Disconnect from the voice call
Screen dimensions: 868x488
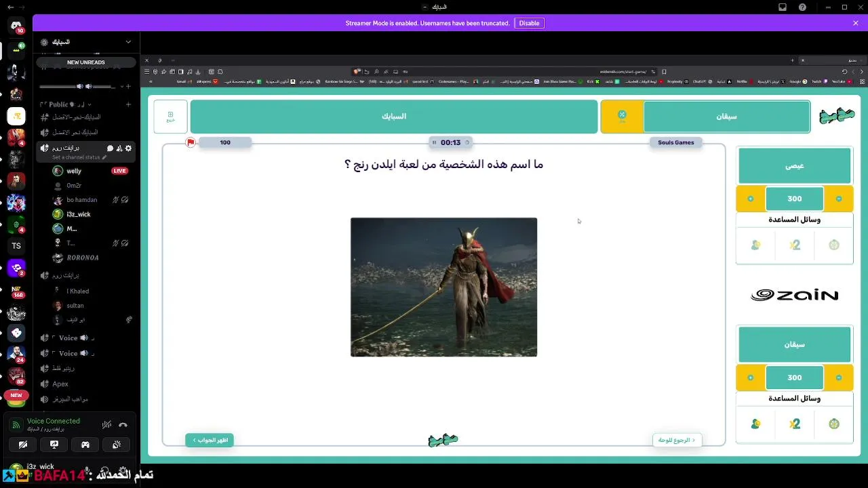(x=123, y=425)
